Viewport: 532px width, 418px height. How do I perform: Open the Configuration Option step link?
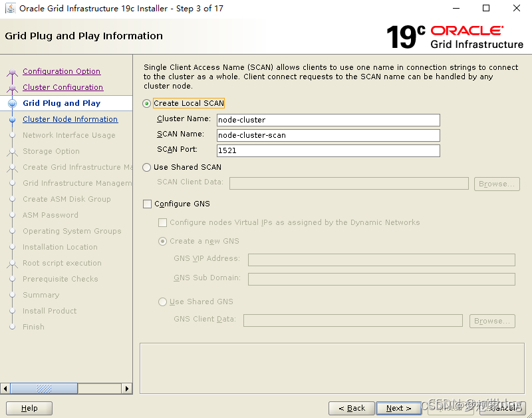(61, 71)
